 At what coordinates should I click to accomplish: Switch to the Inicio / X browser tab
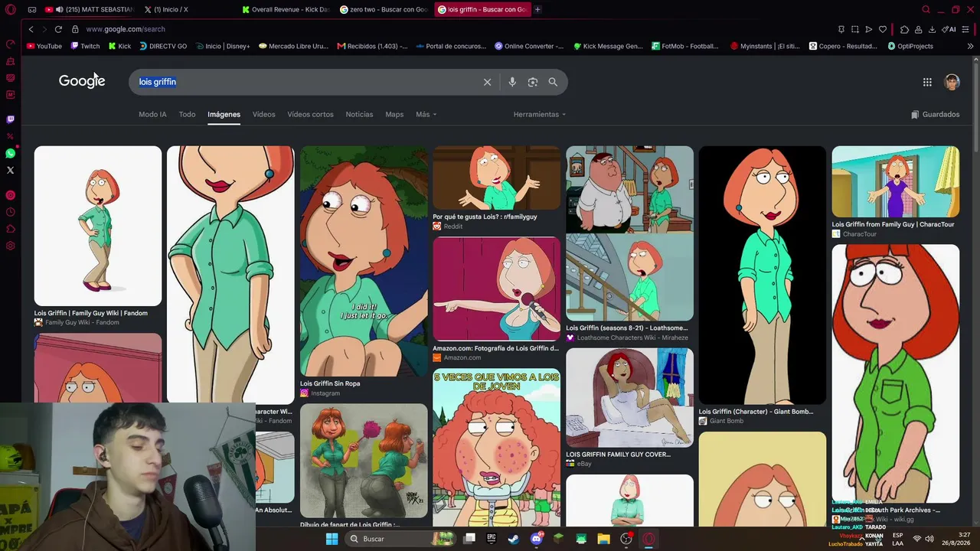[x=188, y=9]
